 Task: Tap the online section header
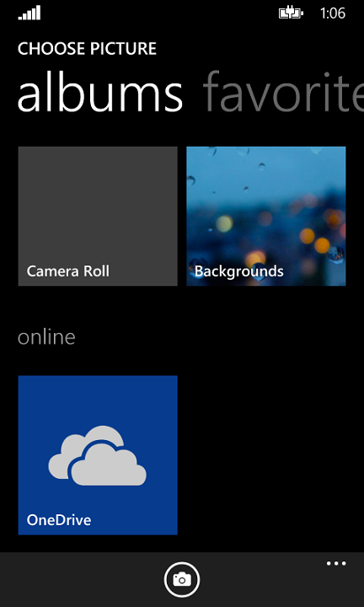tap(46, 337)
